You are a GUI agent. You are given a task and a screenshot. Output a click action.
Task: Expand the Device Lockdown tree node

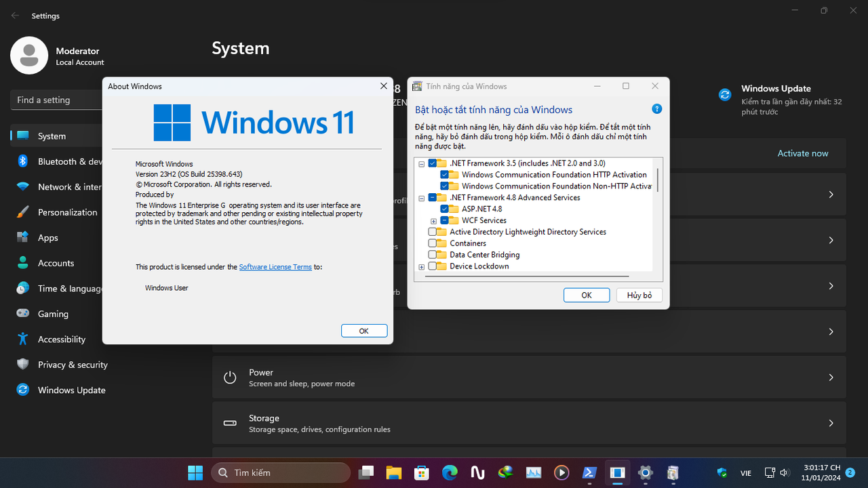click(422, 267)
